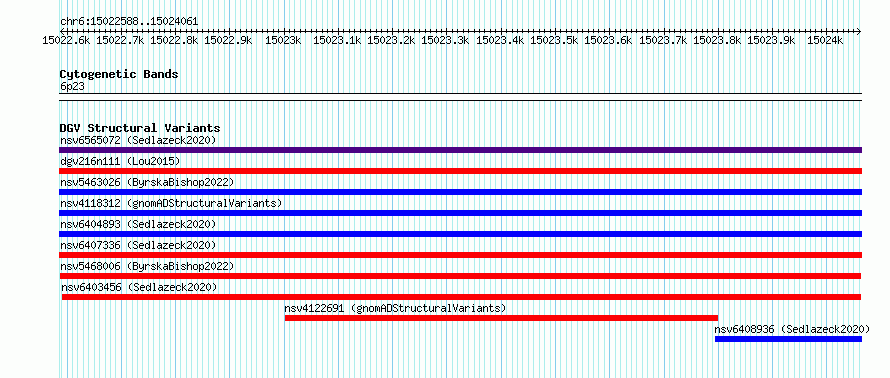890x378 pixels.
Task: Select the red bar under nsv5468006
Action: (x=460, y=276)
